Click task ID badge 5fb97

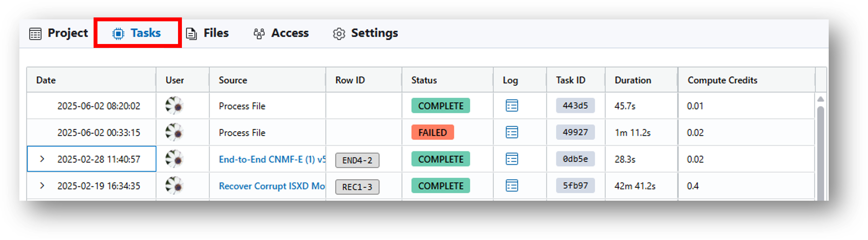click(x=575, y=185)
